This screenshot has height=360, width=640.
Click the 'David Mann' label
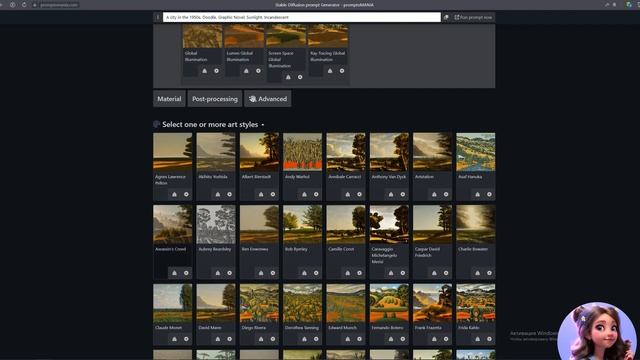click(x=210, y=327)
